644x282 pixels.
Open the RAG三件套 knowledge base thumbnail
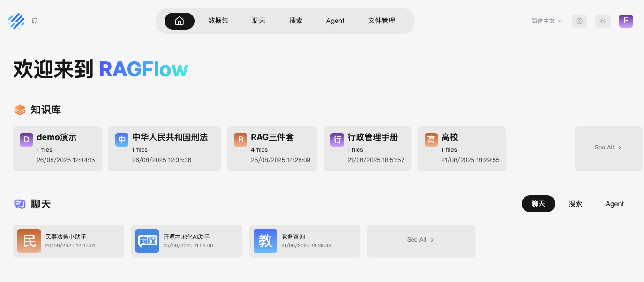(x=240, y=139)
